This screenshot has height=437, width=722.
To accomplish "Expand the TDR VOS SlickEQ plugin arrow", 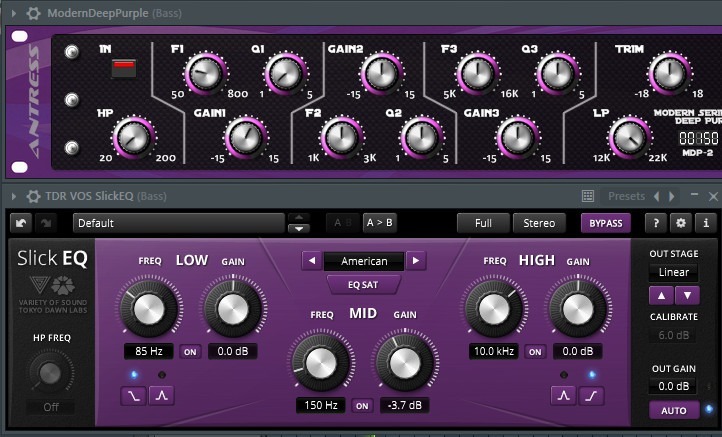I will 14,197.
